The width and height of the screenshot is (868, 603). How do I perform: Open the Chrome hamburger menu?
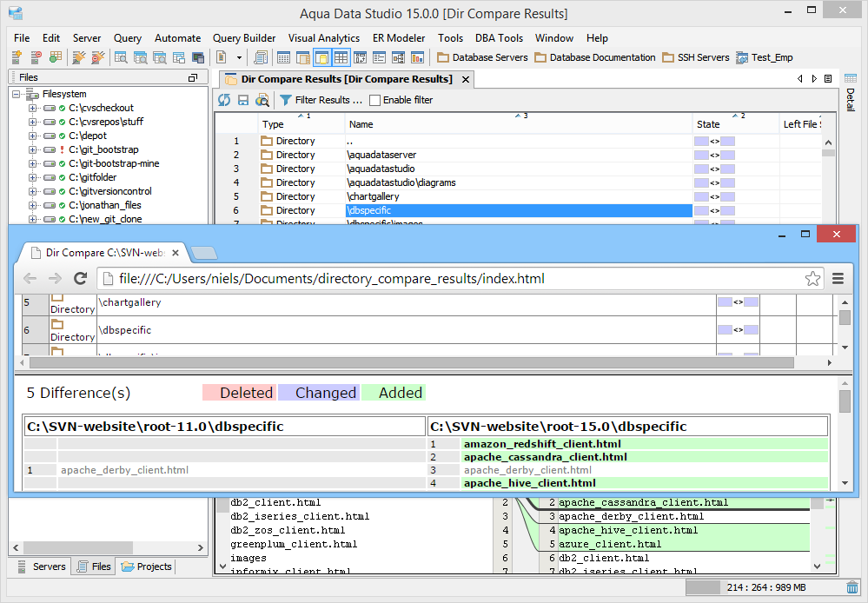tap(838, 279)
